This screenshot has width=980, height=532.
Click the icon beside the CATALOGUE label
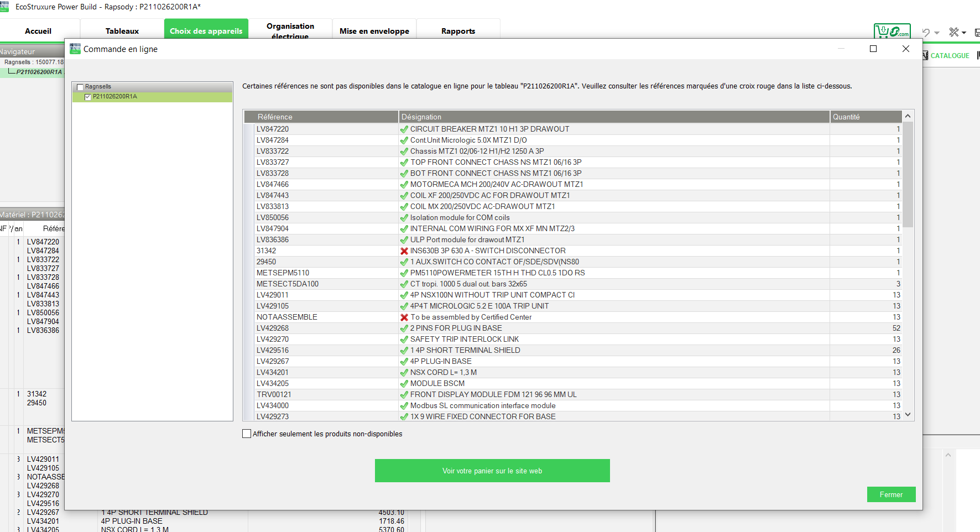pos(925,55)
